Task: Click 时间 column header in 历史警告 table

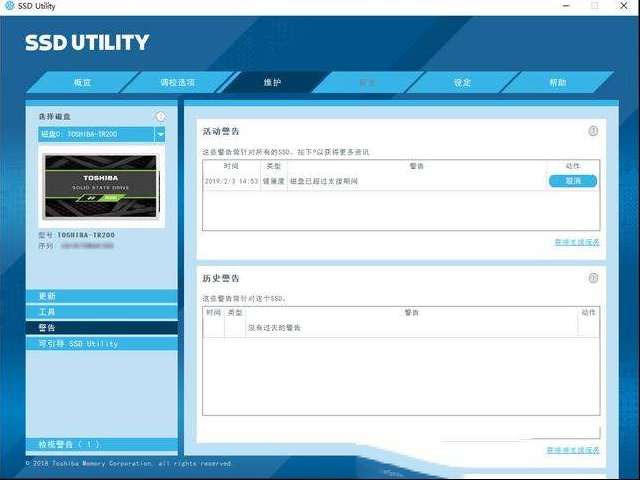Action: click(x=213, y=313)
